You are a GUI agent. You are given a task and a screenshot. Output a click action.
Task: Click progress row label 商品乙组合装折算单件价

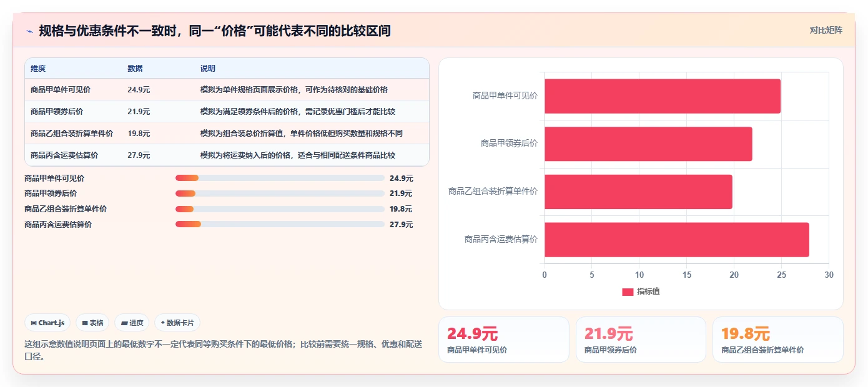click(x=66, y=209)
